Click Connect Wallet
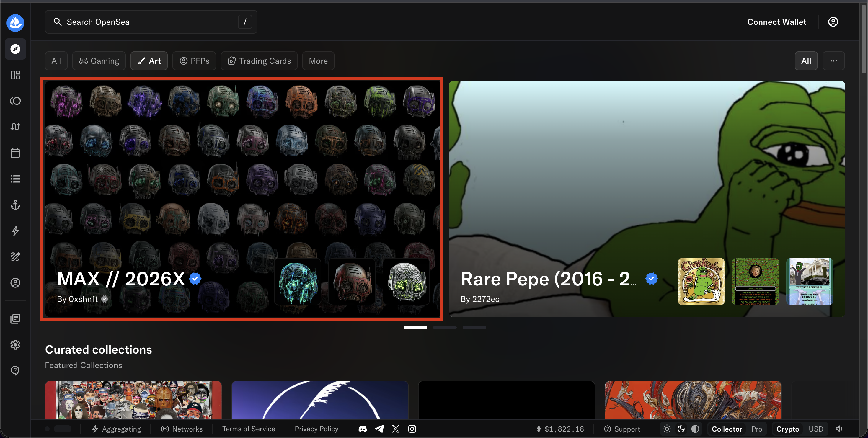The height and width of the screenshot is (438, 868). click(777, 22)
